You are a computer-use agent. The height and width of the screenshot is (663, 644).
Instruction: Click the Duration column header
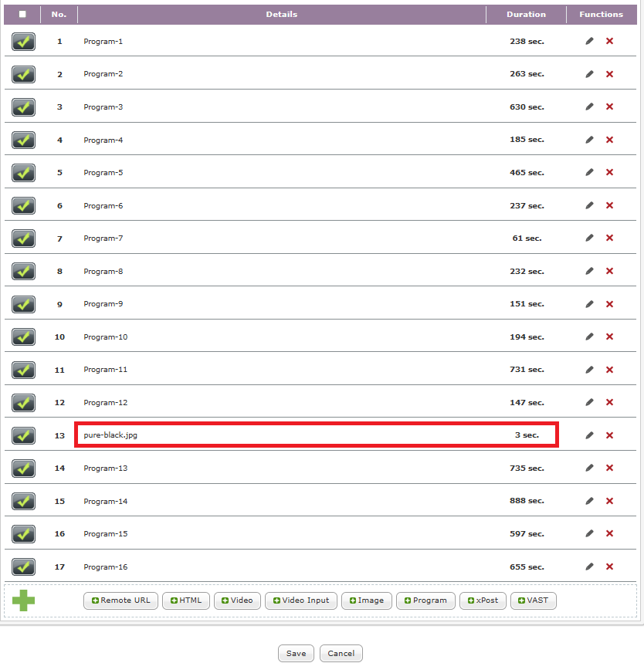pyautogui.click(x=526, y=15)
